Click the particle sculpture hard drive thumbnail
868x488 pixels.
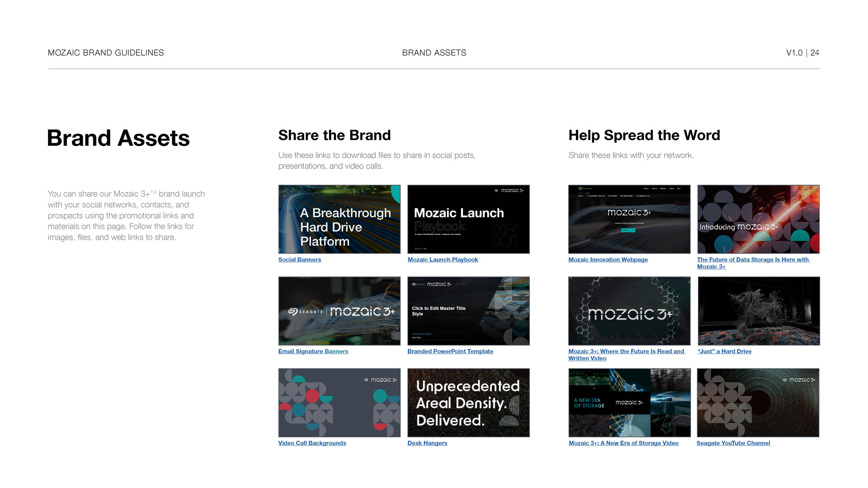click(759, 311)
